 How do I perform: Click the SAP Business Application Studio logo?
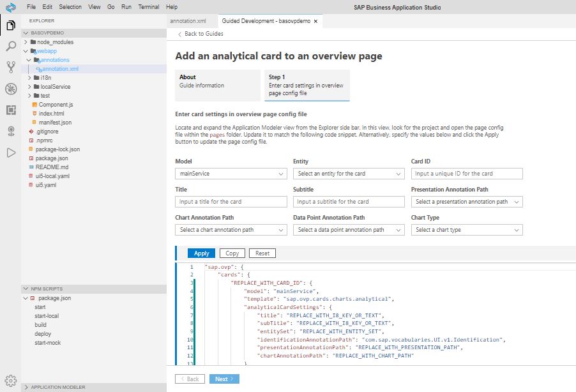click(x=11, y=7)
